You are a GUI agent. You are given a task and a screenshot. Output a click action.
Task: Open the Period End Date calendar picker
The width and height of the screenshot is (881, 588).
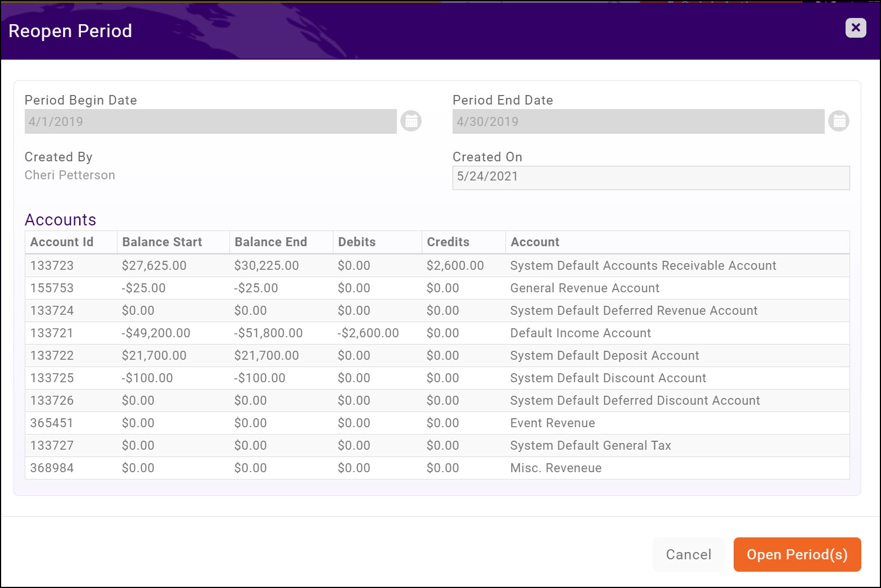839,120
